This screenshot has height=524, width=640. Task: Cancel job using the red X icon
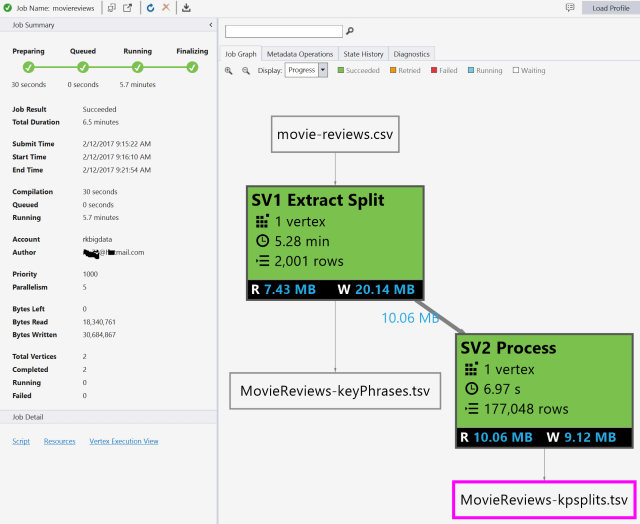coord(166,8)
